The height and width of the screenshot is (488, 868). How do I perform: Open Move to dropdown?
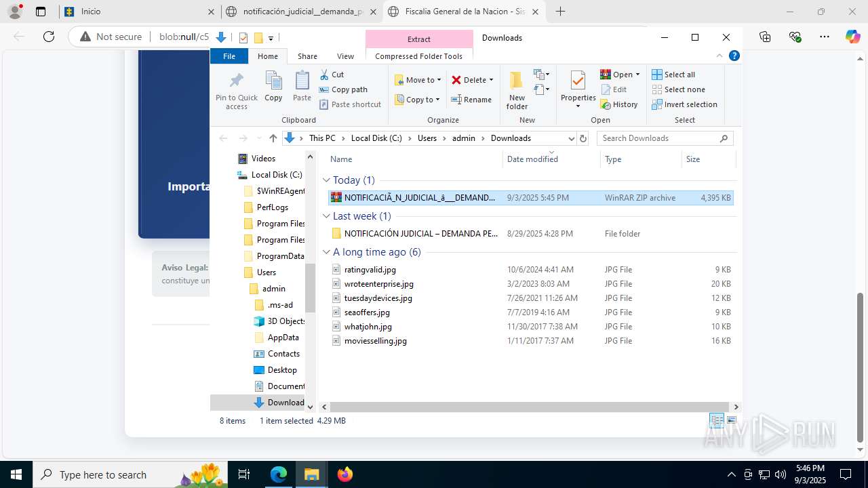coord(418,80)
